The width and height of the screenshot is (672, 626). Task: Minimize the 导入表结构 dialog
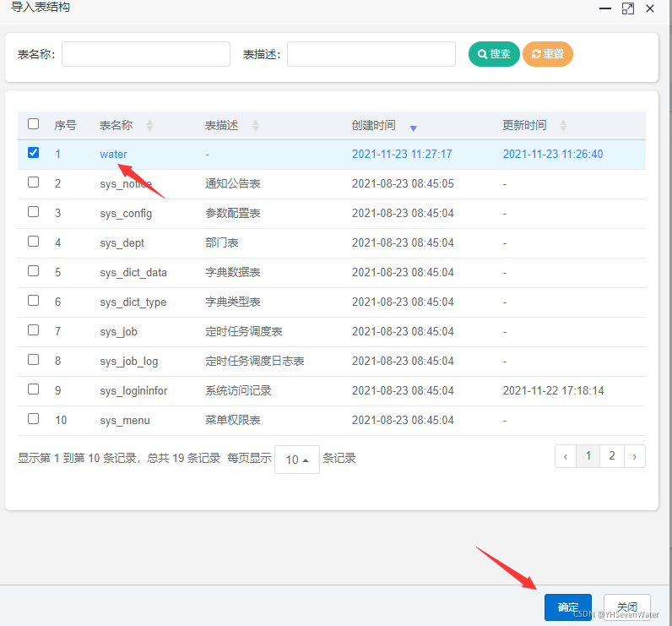pyautogui.click(x=605, y=8)
